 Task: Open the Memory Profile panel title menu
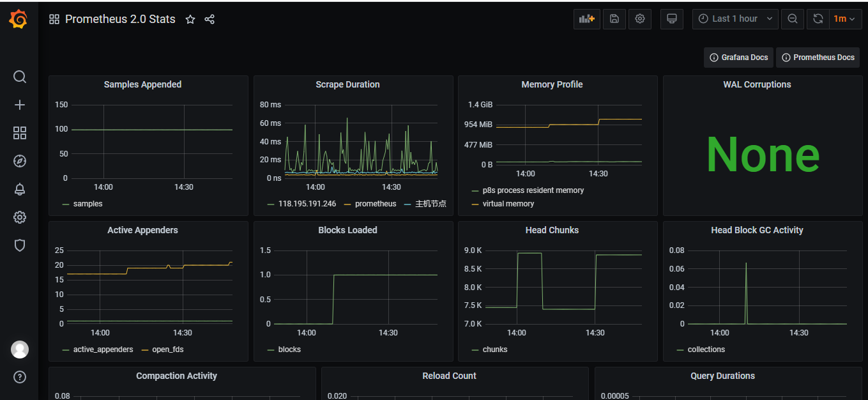tap(552, 84)
